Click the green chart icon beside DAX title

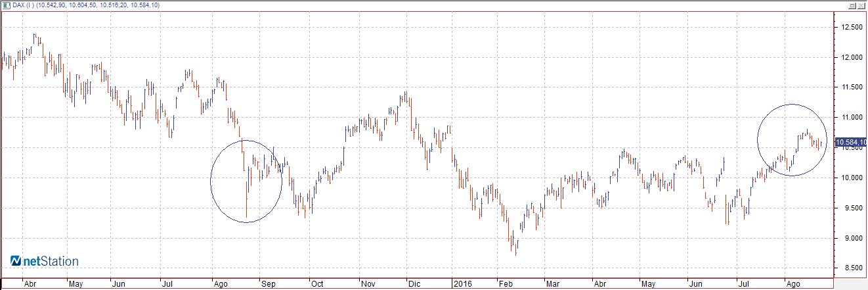click(x=6, y=5)
